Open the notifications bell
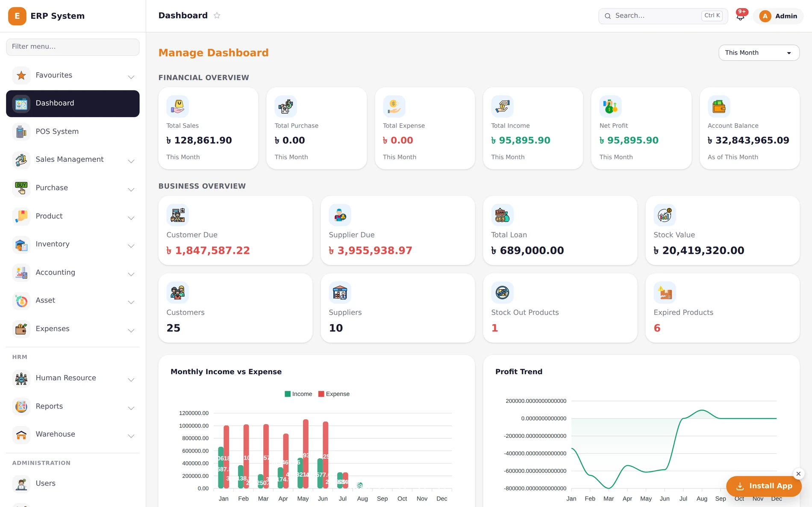 [x=741, y=16]
